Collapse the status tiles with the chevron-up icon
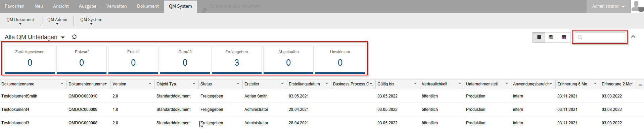Viewport: 644px width, 137px height. (x=633, y=37)
